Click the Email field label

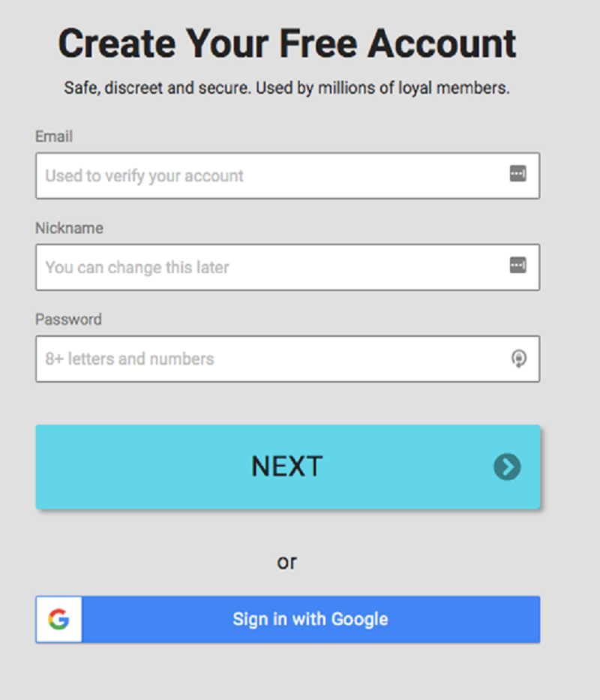click(x=54, y=137)
